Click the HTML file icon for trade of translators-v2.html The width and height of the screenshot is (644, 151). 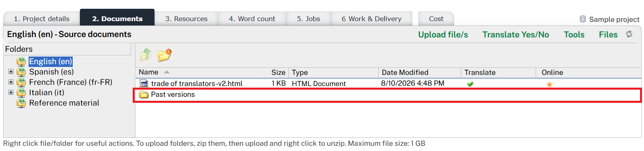144,84
